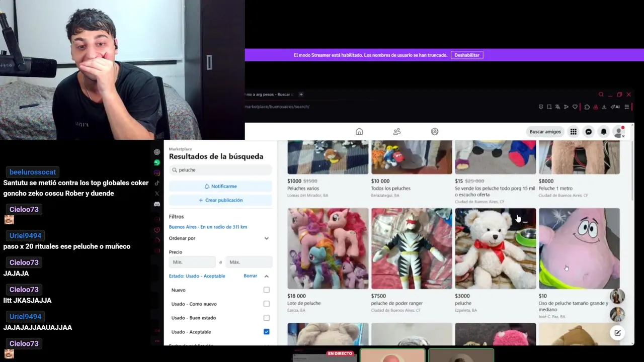Open X (Twitter) in the browser sidebar
Screen dimensions: 644x362
157,194
